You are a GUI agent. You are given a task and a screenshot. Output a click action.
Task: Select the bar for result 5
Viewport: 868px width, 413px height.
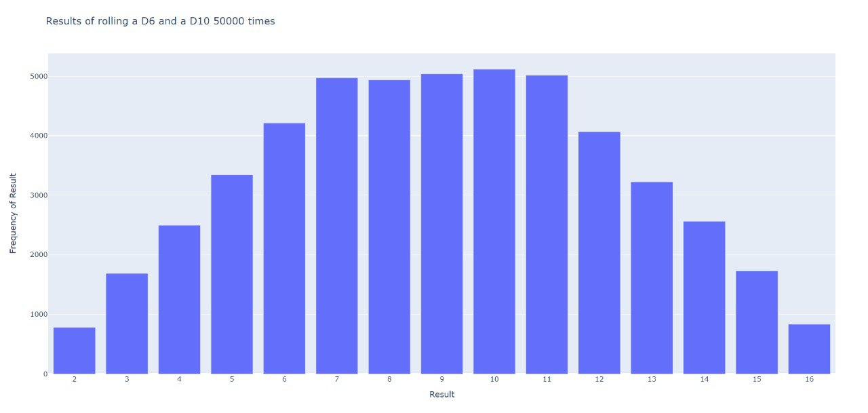(232, 274)
